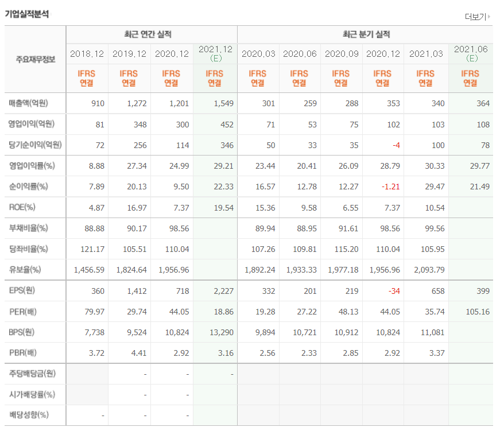Image resolution: width=504 pixels, height=427 pixels.
Task: Click the 주당배당금(원) row label
Action: pos(32,374)
